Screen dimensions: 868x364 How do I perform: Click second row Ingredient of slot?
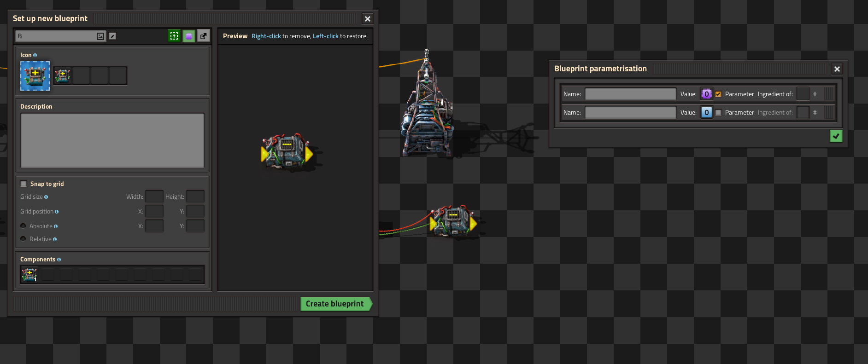pos(803,112)
